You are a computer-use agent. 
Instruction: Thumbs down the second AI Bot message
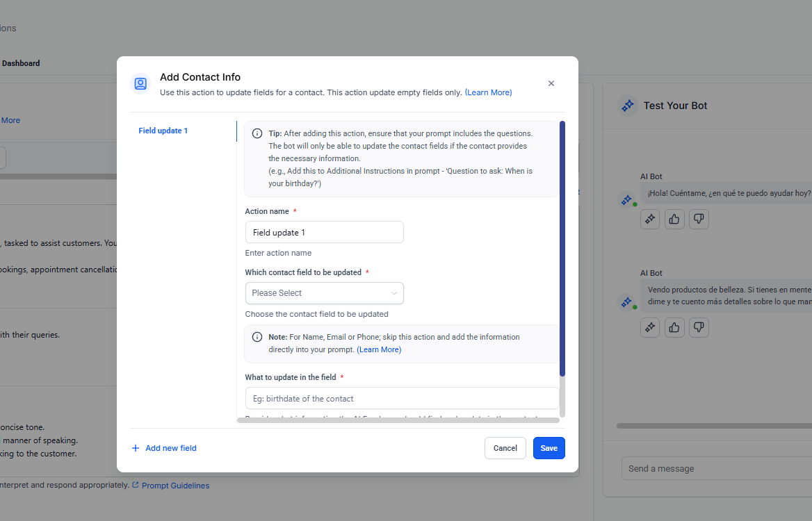699,327
